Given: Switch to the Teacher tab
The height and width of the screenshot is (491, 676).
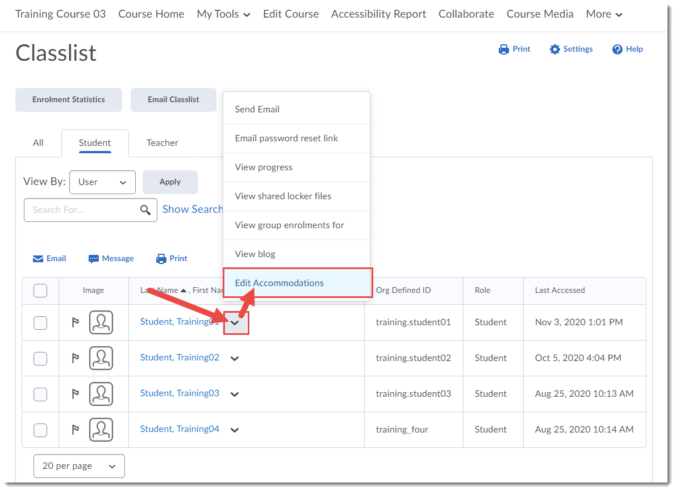Looking at the screenshot, I should point(162,143).
